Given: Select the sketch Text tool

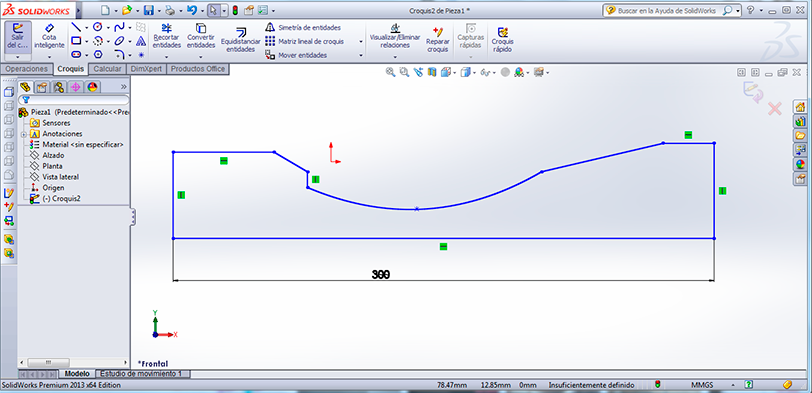Looking at the screenshot, I should point(141,41).
